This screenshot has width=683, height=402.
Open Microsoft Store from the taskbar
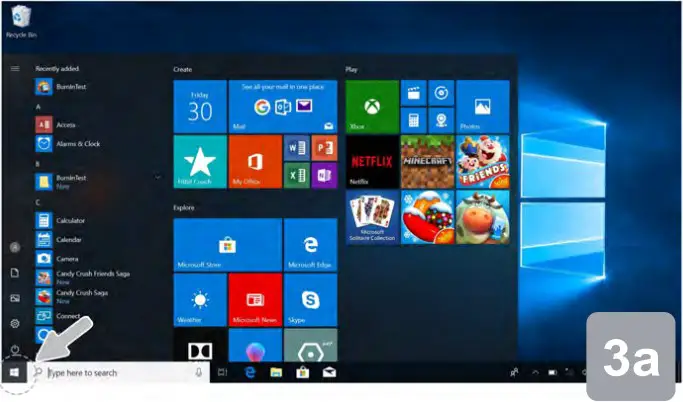(x=303, y=372)
